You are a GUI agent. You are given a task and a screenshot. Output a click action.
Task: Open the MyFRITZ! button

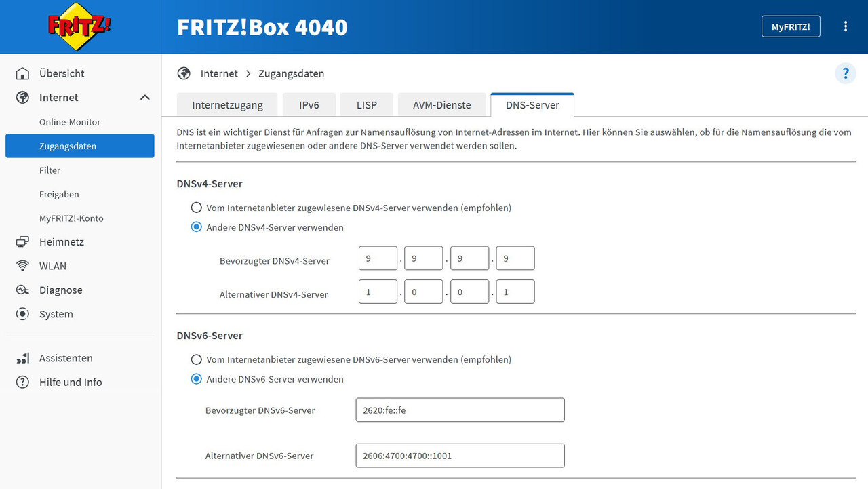pyautogui.click(x=791, y=26)
